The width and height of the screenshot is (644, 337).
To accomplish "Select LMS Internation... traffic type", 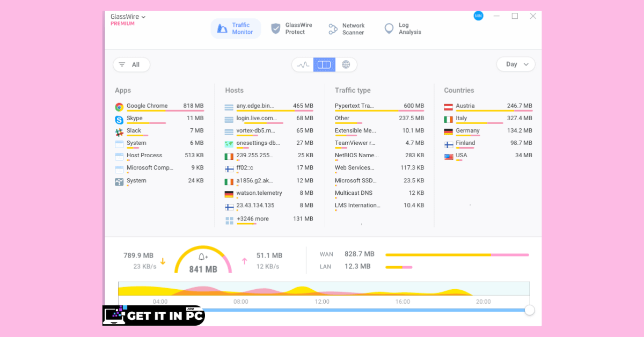I will (x=379, y=206).
